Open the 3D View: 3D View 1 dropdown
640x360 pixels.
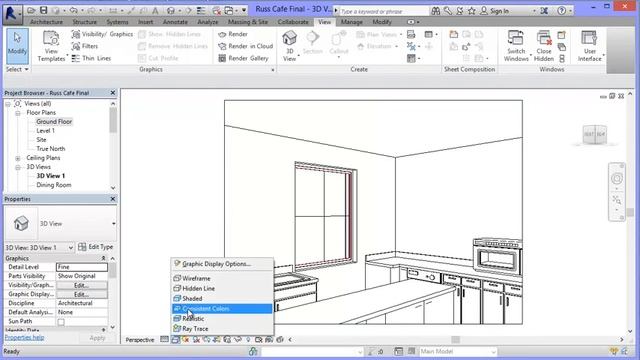(39, 248)
